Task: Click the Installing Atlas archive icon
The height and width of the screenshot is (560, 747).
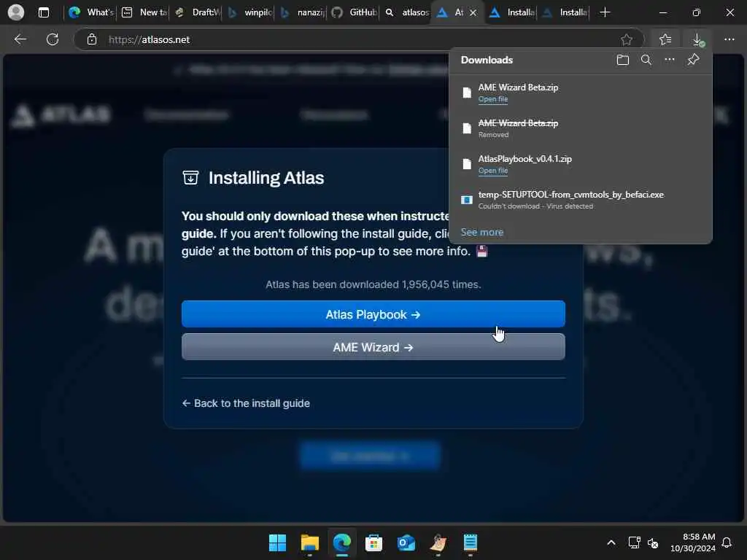Action: (190, 178)
